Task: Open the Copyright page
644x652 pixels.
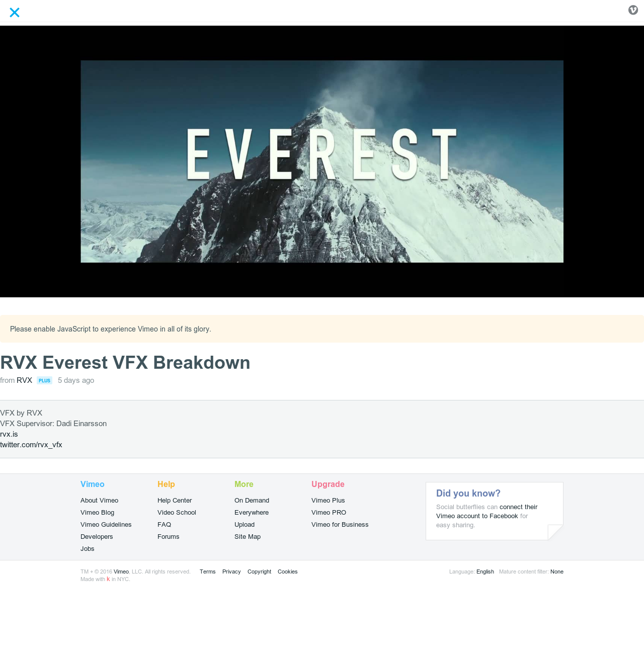Action: pyautogui.click(x=259, y=572)
